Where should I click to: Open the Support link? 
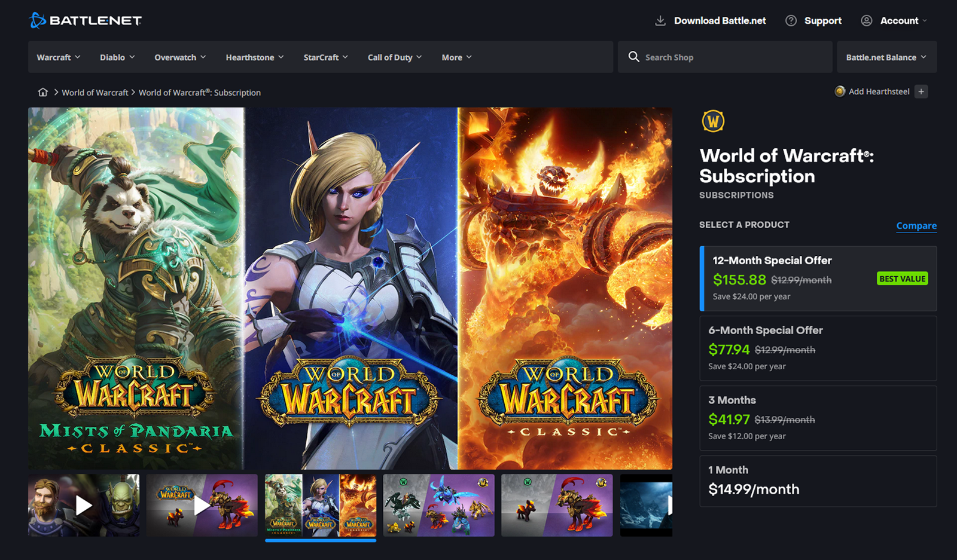tap(823, 21)
